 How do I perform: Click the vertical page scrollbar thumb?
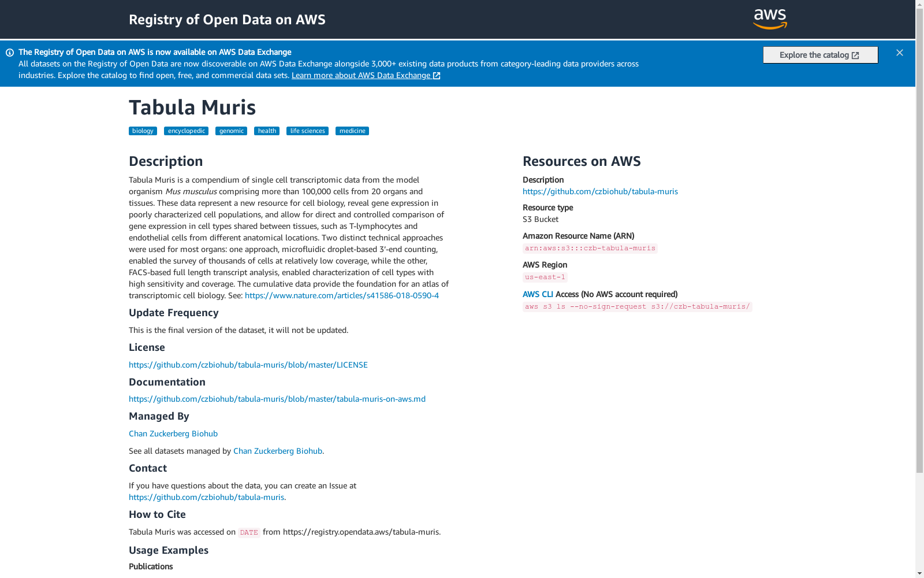click(x=919, y=241)
